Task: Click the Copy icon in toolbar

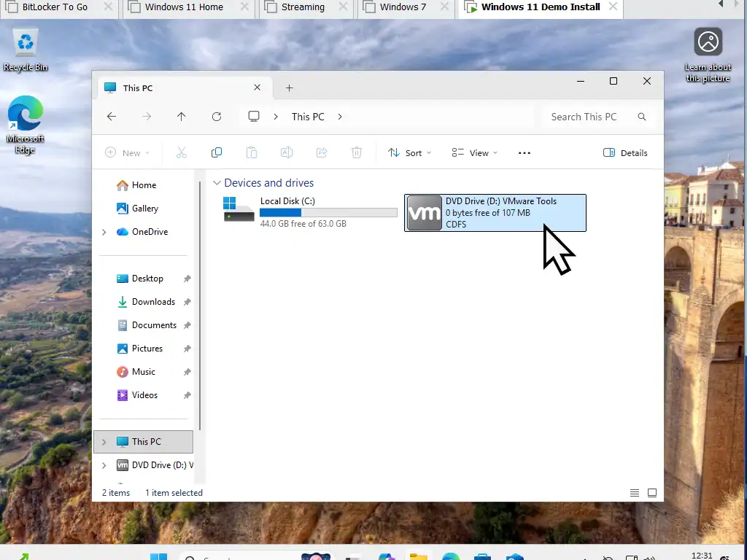Action: pyautogui.click(x=217, y=152)
